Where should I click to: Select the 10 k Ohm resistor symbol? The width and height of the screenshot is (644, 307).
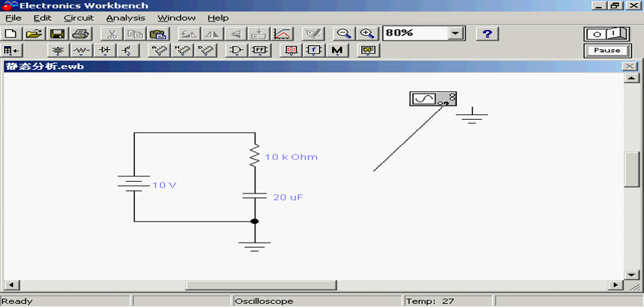tap(255, 155)
